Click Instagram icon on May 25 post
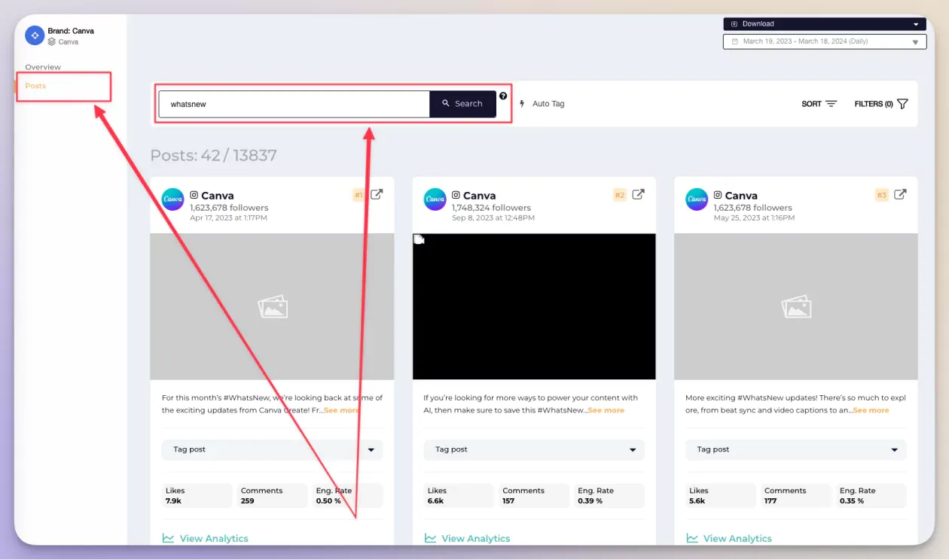 click(718, 195)
